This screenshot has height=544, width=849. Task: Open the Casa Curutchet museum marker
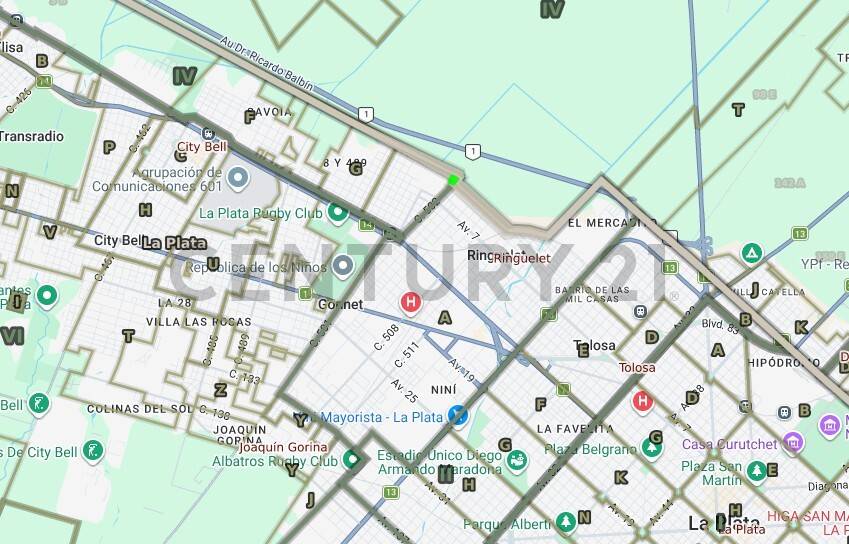tap(793, 442)
